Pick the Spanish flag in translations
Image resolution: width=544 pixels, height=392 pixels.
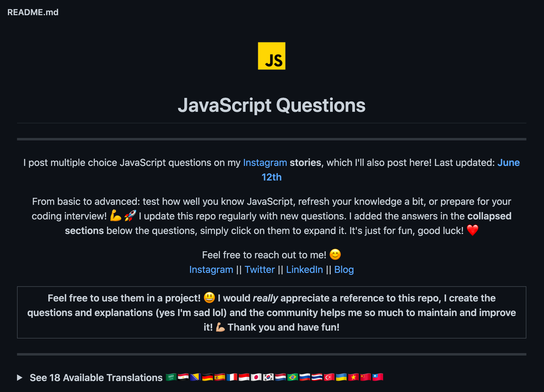[220, 377]
